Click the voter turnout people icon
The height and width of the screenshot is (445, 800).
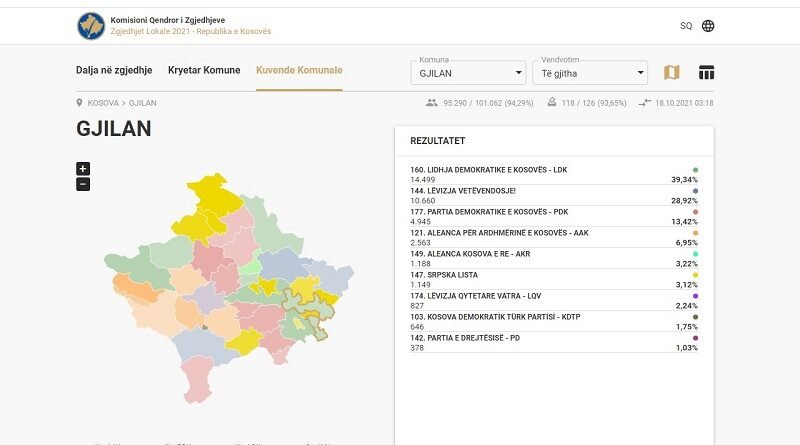(x=432, y=103)
